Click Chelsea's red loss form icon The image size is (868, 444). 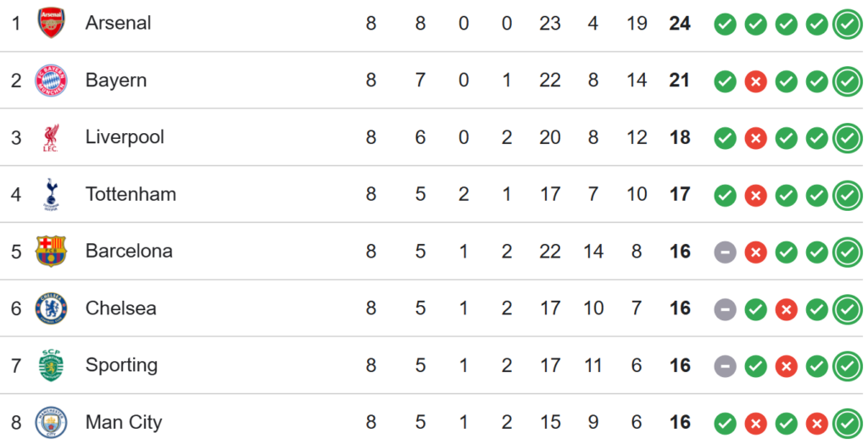(786, 309)
